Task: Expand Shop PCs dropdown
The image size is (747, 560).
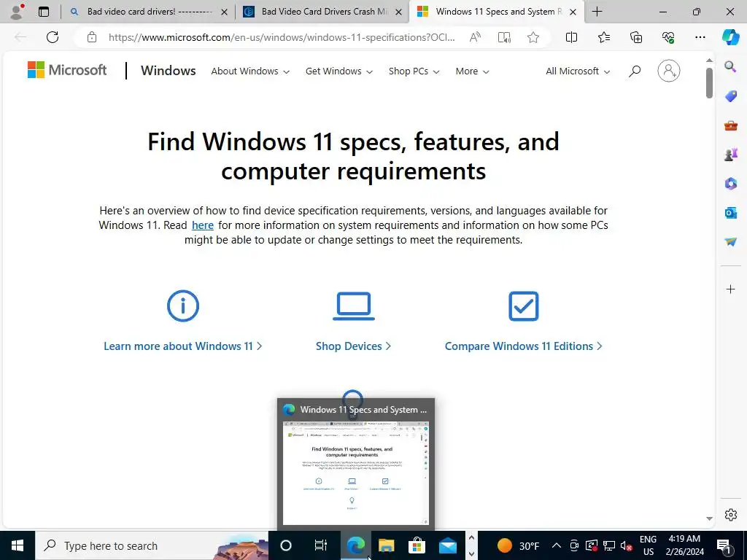Action: pos(414,71)
